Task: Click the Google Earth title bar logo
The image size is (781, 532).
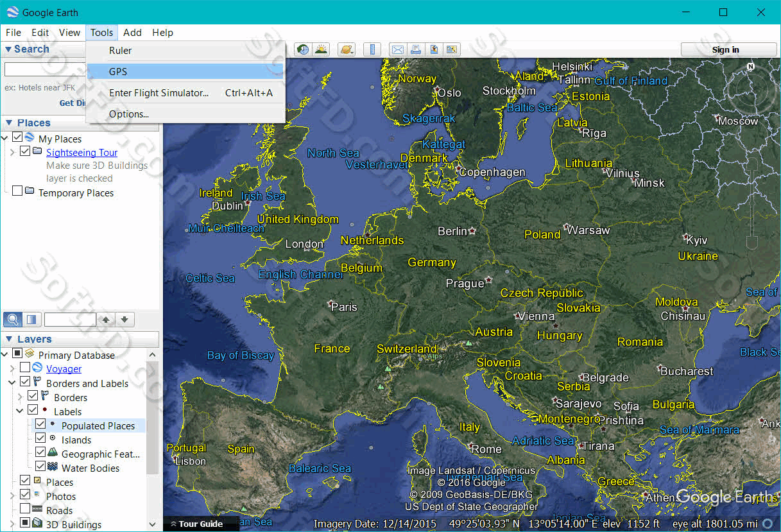Action: [13, 12]
